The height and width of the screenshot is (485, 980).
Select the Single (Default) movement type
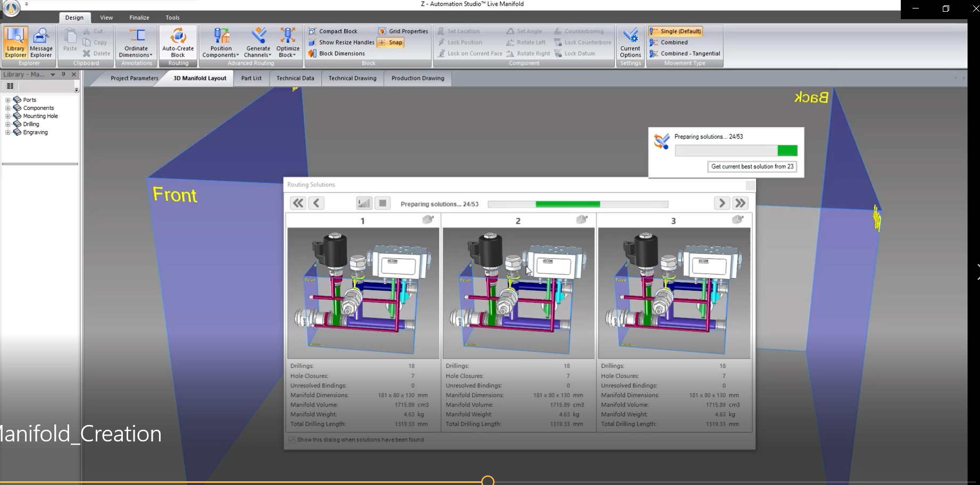click(676, 31)
